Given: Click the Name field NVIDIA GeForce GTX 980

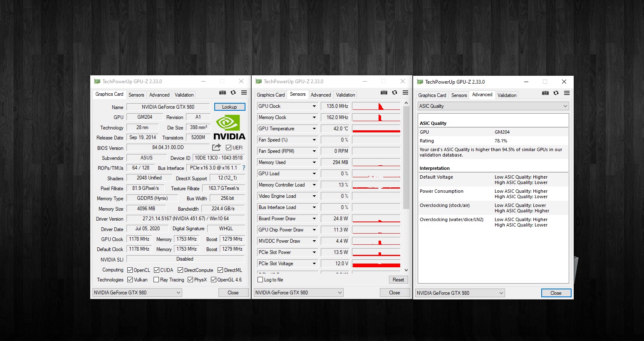Looking at the screenshot, I should pos(168,107).
